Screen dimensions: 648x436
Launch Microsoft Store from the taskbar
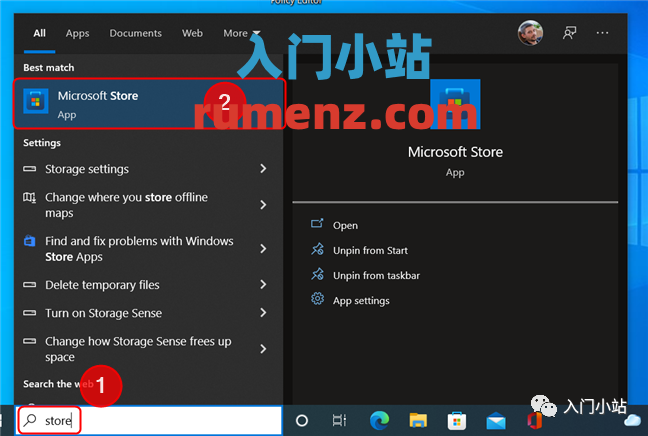[457, 421]
